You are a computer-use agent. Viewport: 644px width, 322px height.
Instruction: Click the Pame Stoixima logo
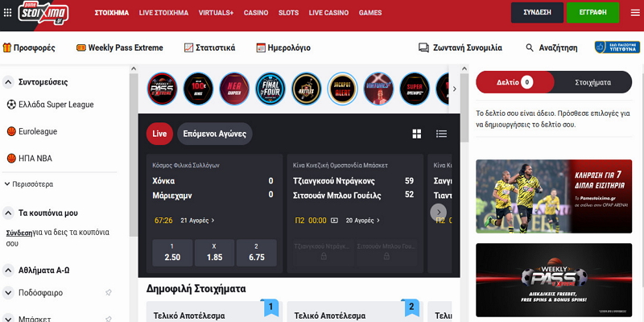click(x=44, y=13)
